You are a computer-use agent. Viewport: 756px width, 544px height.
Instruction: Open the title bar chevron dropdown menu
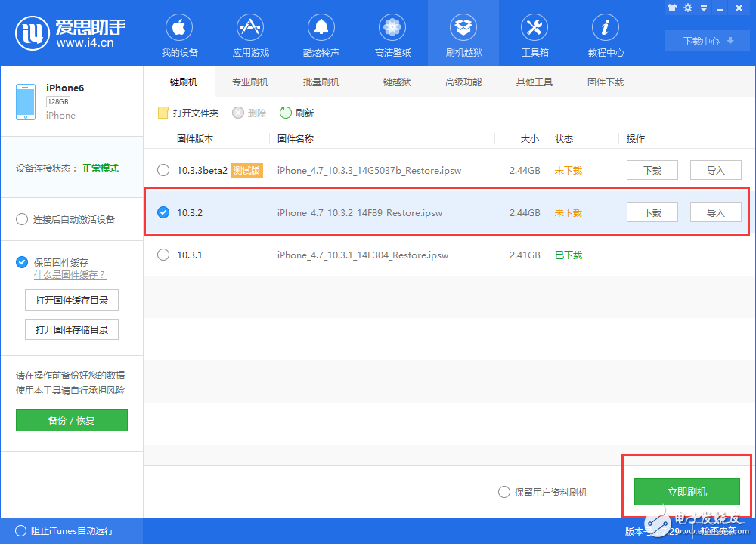[x=704, y=8]
